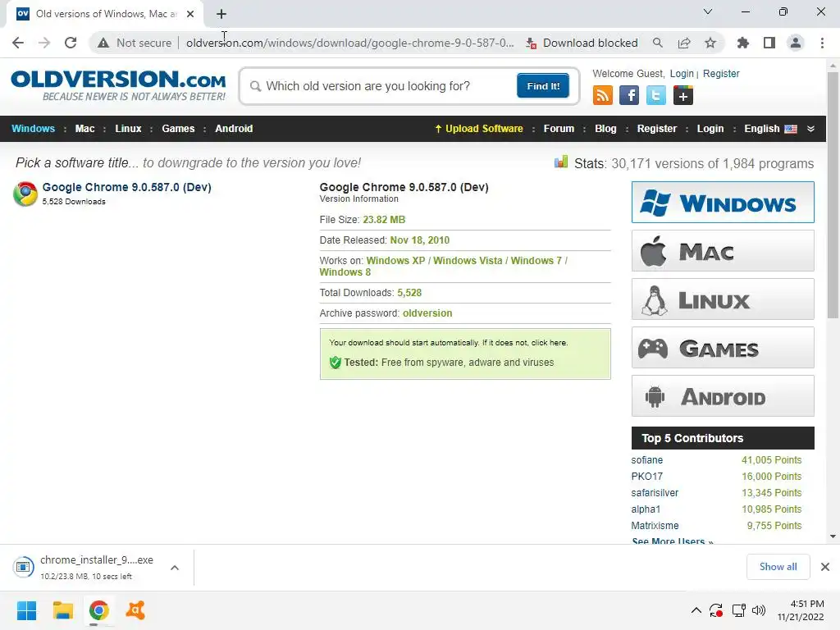Open the RSS feed icon
The image size is (840, 630).
click(603, 95)
